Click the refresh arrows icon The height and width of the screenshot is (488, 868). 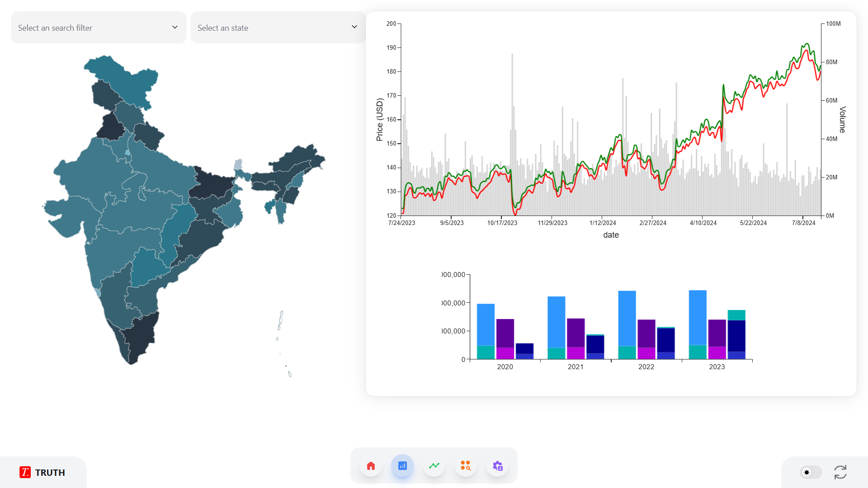(840, 473)
